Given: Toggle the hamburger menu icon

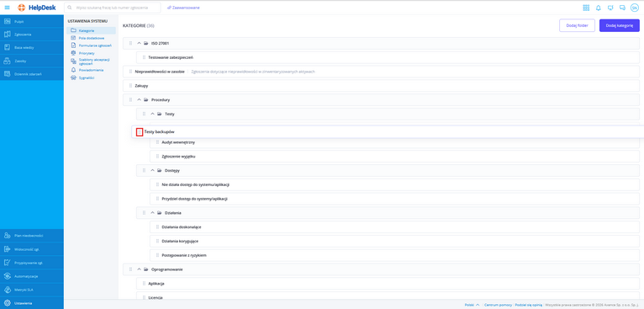Looking at the screenshot, I should pos(7,8).
